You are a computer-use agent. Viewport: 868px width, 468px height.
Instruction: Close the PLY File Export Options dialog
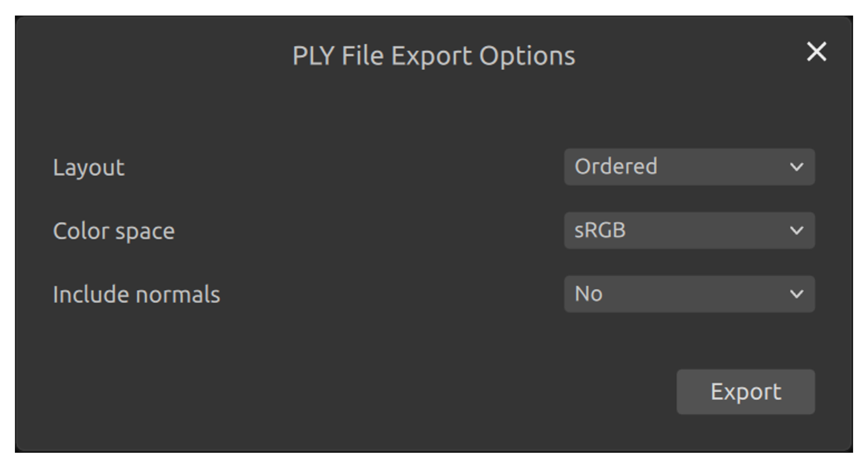[x=816, y=52]
